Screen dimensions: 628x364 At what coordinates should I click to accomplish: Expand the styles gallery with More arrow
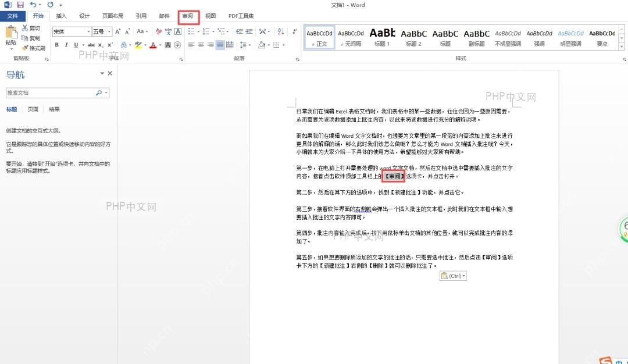pos(622,47)
